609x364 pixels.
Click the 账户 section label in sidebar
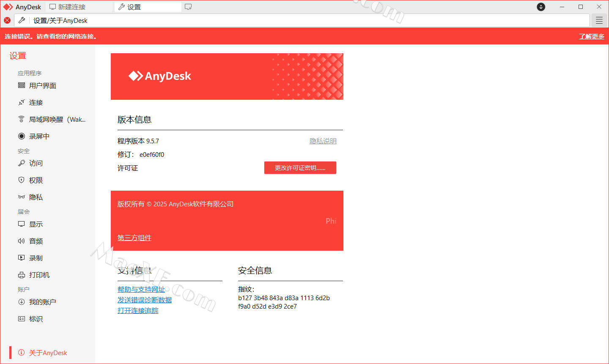(x=24, y=290)
